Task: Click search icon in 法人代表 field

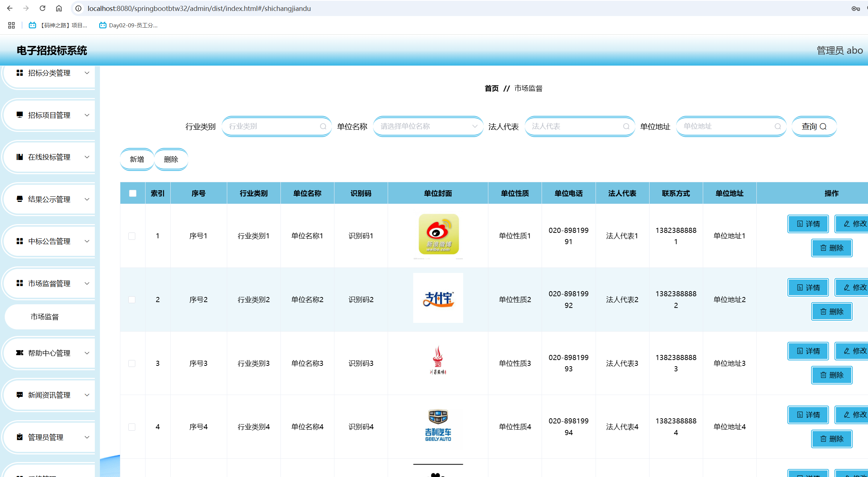Action: [x=626, y=126]
